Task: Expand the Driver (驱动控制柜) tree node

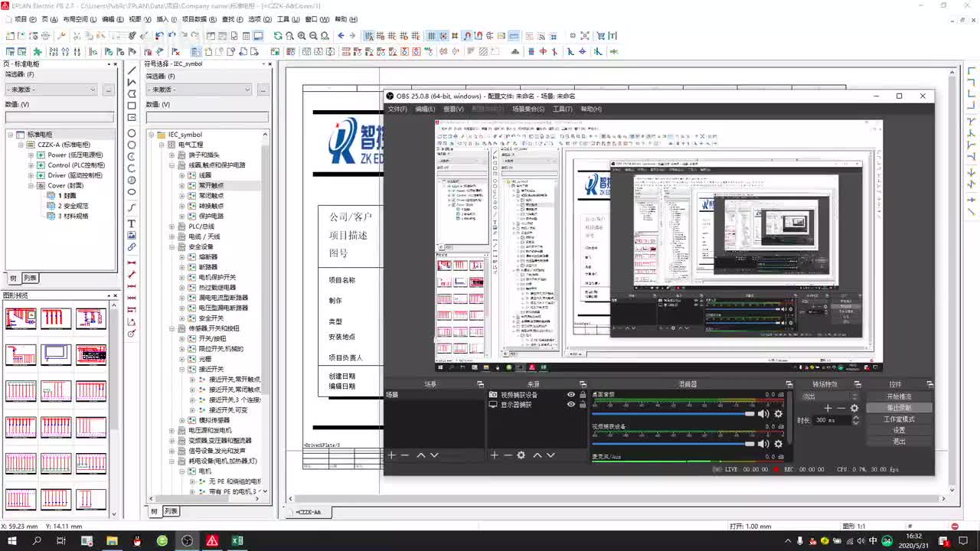Action: pos(31,175)
